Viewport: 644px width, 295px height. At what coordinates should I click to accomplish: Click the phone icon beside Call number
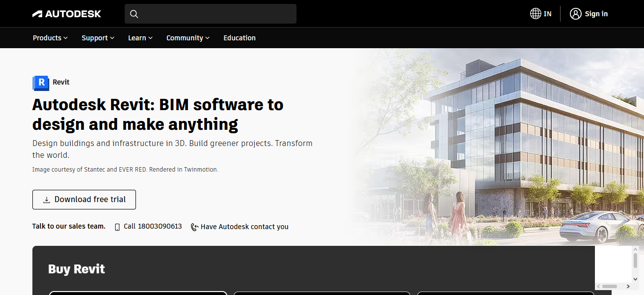click(x=117, y=227)
